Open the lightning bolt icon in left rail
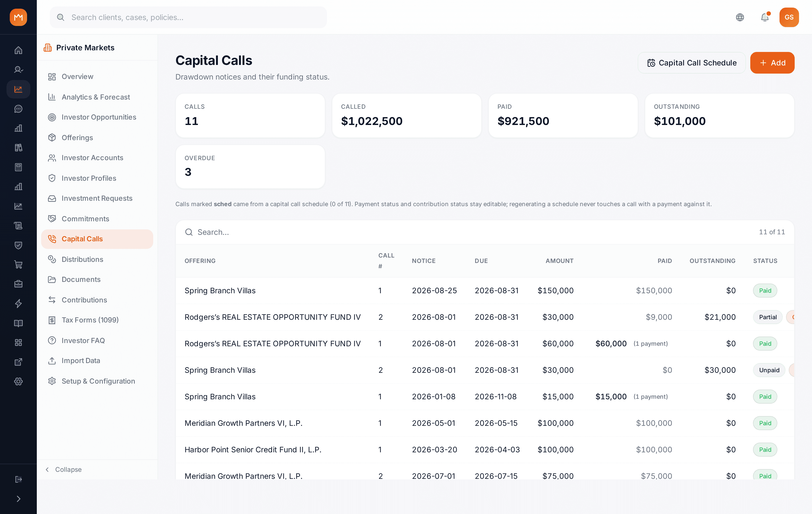The height and width of the screenshot is (514, 812). pos(18,303)
